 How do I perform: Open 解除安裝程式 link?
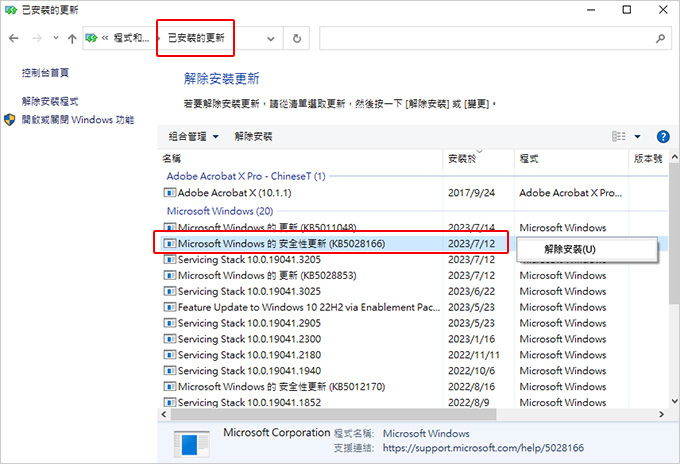[50, 101]
